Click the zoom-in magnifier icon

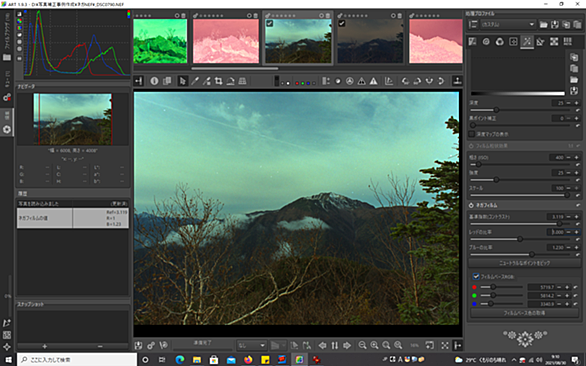[374, 345]
